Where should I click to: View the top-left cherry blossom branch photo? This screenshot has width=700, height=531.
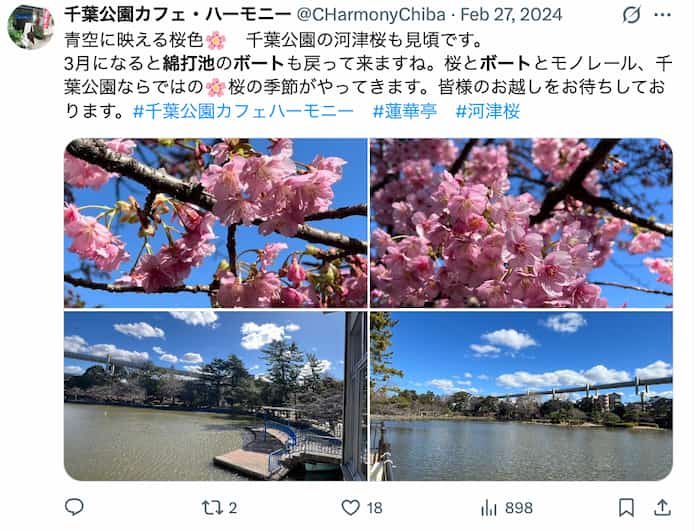click(216, 223)
